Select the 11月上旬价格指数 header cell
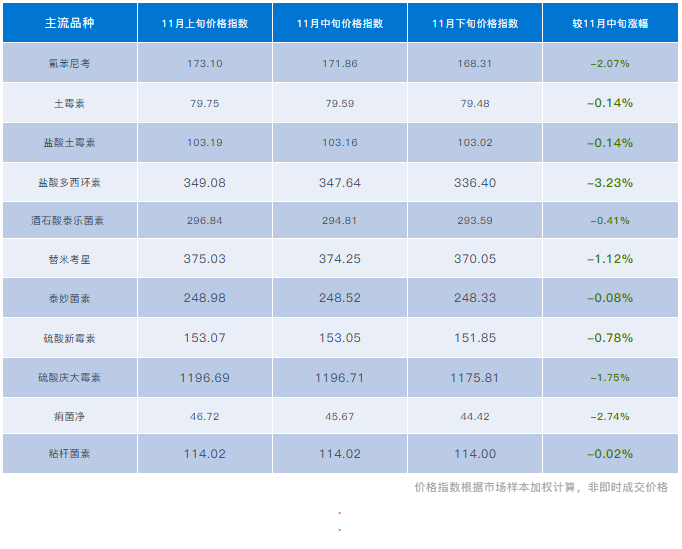 click(x=204, y=23)
